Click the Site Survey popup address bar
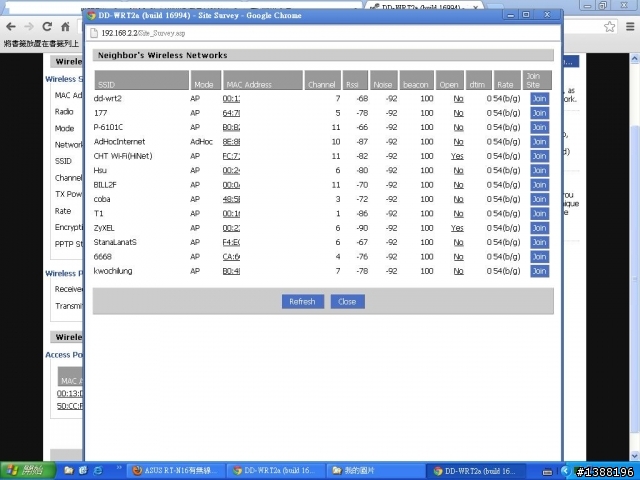 pyautogui.click(x=322, y=33)
